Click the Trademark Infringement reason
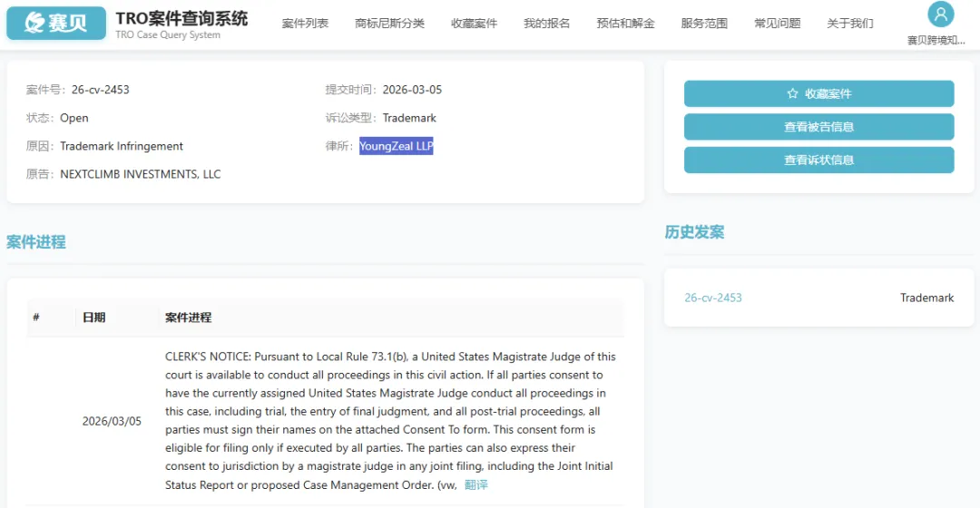The height and width of the screenshot is (508, 980). click(x=122, y=145)
